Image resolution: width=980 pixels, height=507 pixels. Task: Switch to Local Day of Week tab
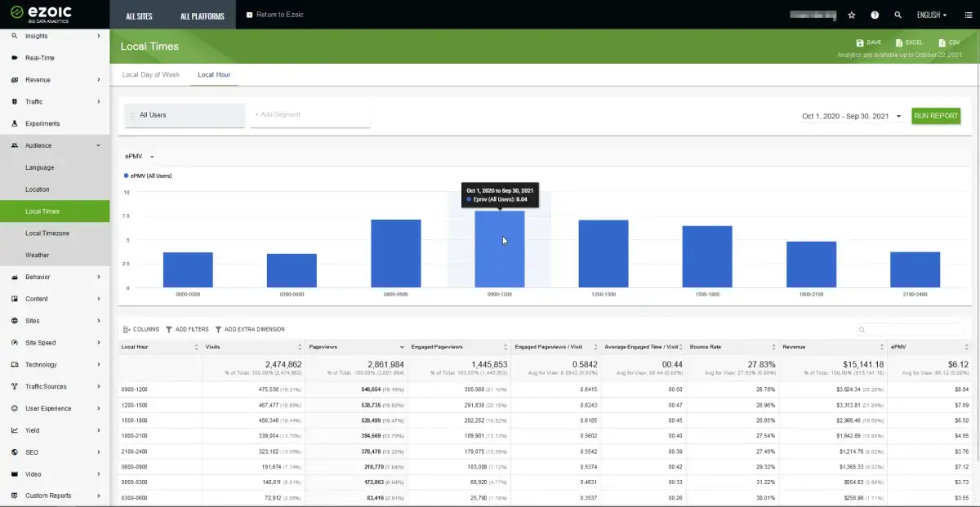point(151,74)
